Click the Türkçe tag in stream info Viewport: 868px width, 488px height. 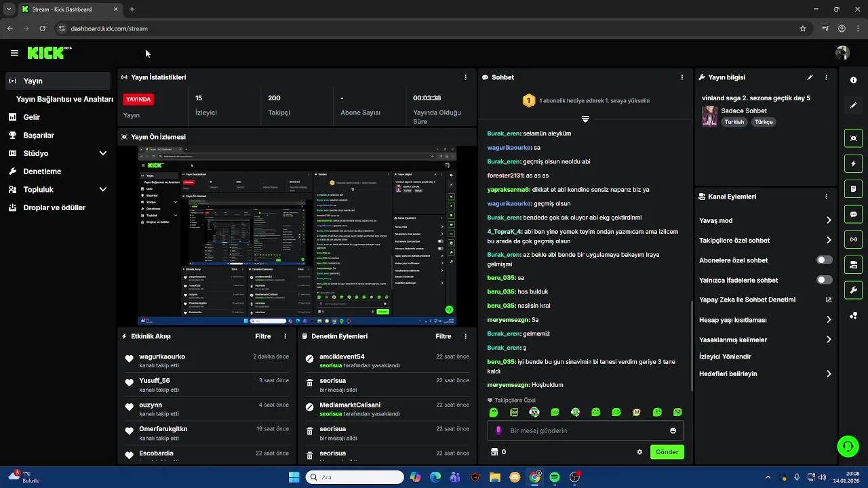(764, 122)
